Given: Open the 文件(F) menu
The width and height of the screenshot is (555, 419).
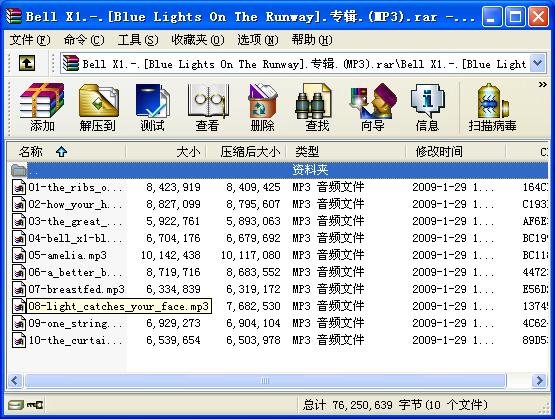Looking at the screenshot, I should coord(30,40).
